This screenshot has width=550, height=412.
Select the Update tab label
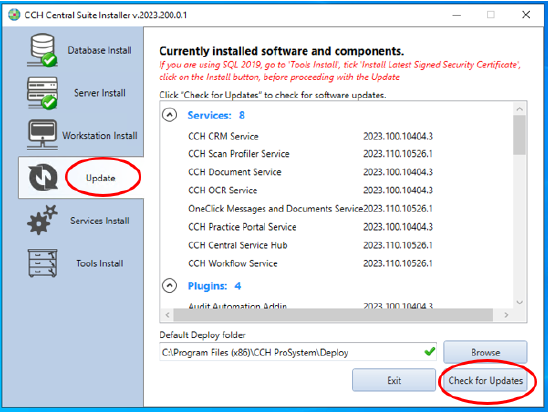(101, 178)
